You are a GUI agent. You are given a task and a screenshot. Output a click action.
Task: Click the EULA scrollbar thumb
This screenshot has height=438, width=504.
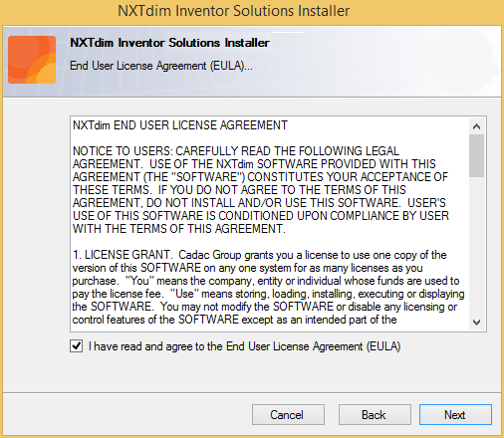pyautogui.click(x=477, y=155)
